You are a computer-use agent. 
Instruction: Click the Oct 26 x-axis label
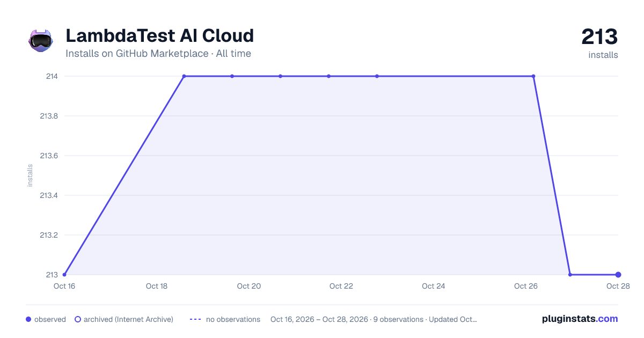(526, 286)
